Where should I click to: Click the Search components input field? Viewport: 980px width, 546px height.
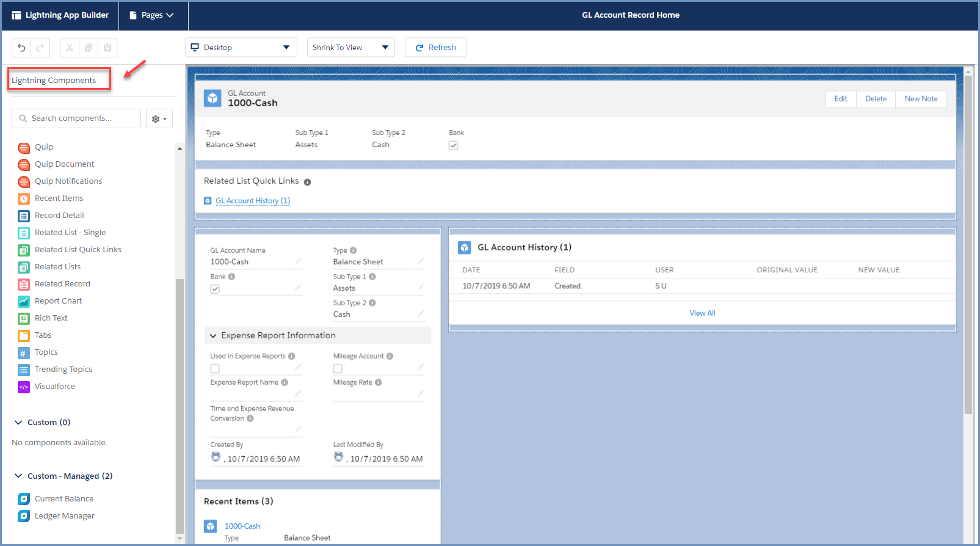tap(76, 118)
